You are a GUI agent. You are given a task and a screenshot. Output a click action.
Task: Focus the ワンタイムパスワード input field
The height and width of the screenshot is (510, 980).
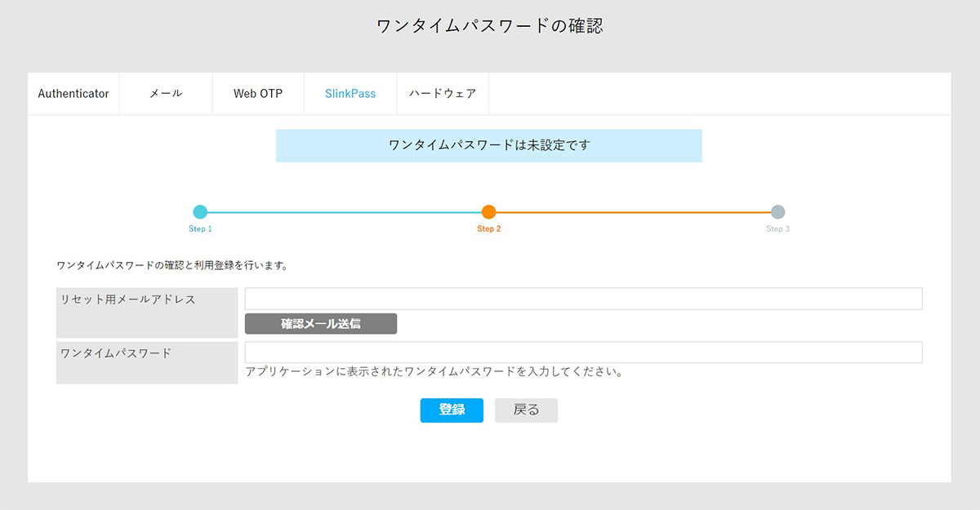pyautogui.click(x=584, y=353)
